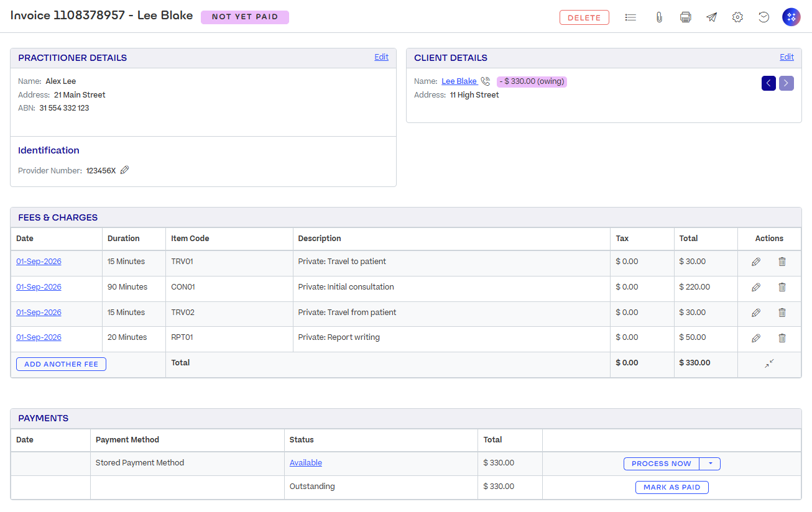Image resolution: width=812 pixels, height=512 pixels.
Task: Click phone icon beside Lee Blake
Action: tap(486, 81)
